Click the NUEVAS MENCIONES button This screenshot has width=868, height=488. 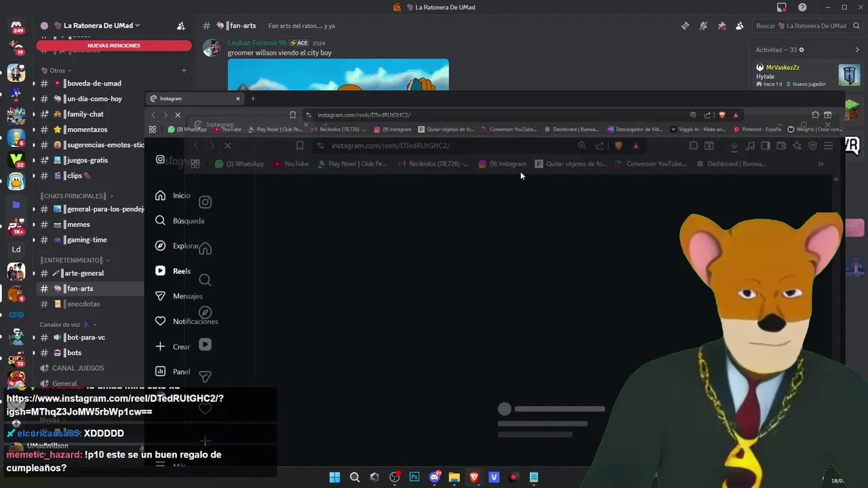click(x=114, y=45)
